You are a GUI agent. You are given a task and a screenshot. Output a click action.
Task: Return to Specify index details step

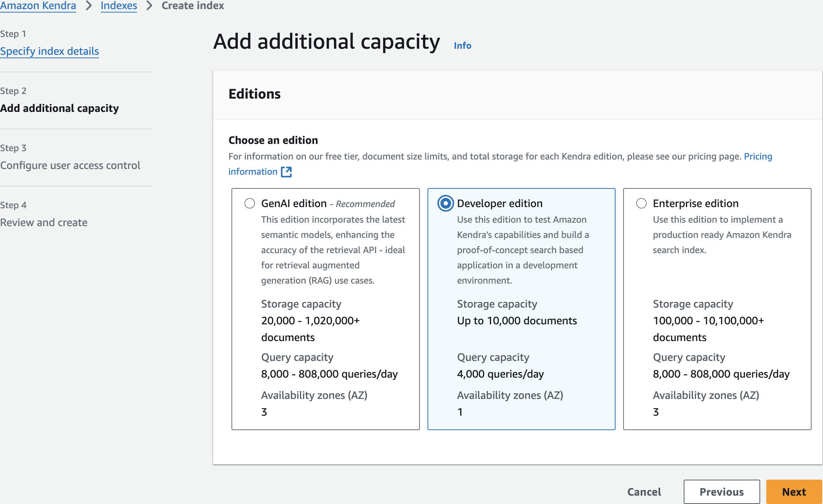[49, 51]
